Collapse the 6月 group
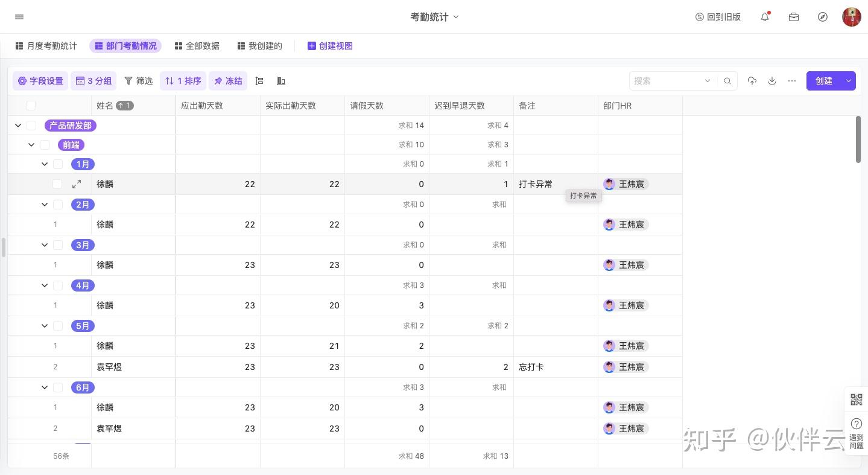 pyautogui.click(x=45, y=387)
